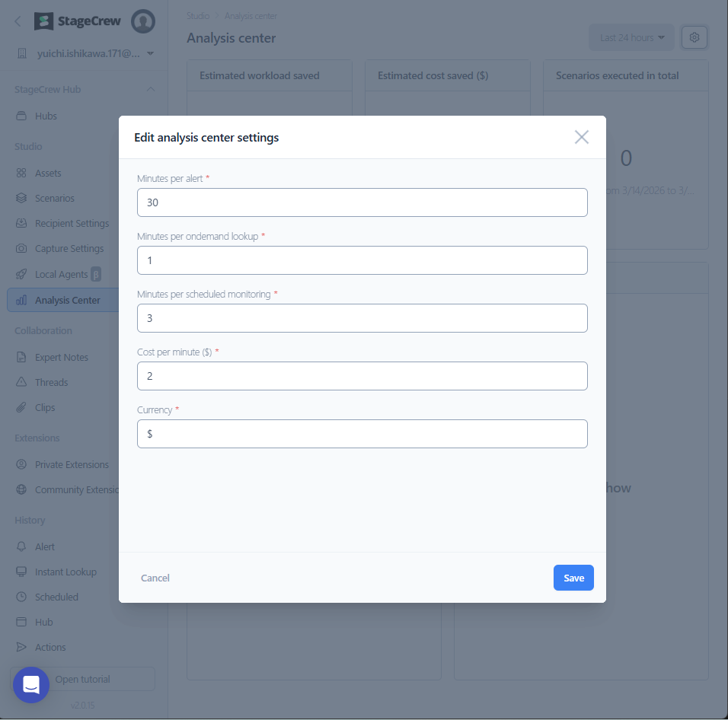728x720 pixels.
Task: Save the analysis center settings
Action: (573, 578)
